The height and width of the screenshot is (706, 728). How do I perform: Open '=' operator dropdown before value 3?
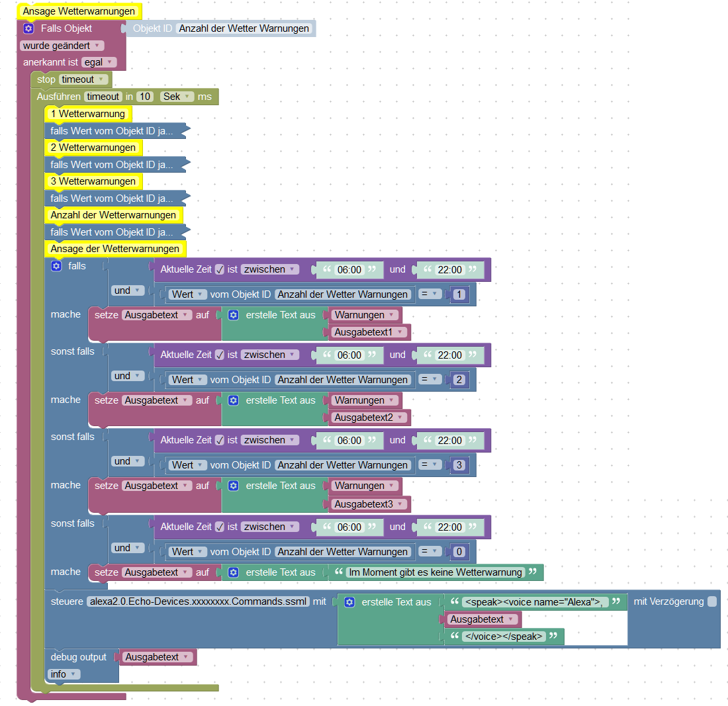[x=430, y=464]
